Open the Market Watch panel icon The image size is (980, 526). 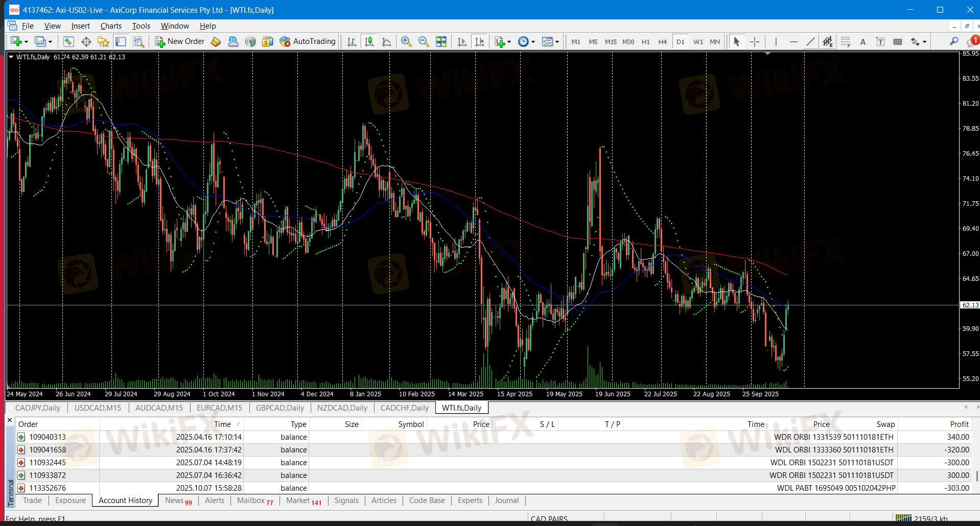68,42
